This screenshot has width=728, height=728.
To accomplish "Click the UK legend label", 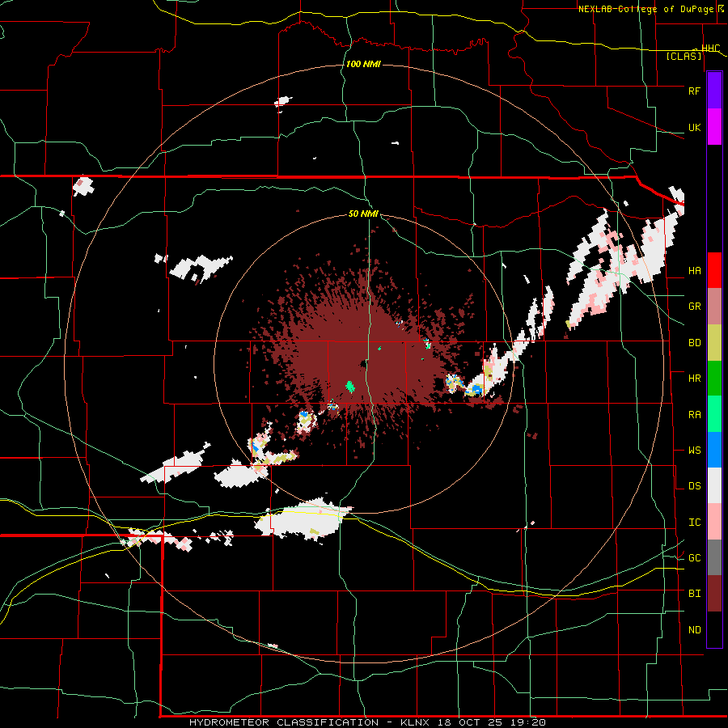I will (x=694, y=127).
